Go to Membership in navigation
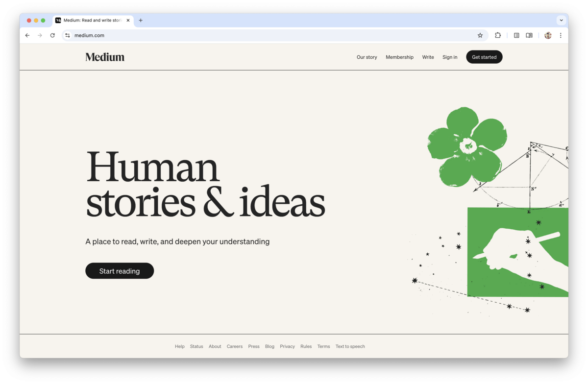 tap(399, 57)
